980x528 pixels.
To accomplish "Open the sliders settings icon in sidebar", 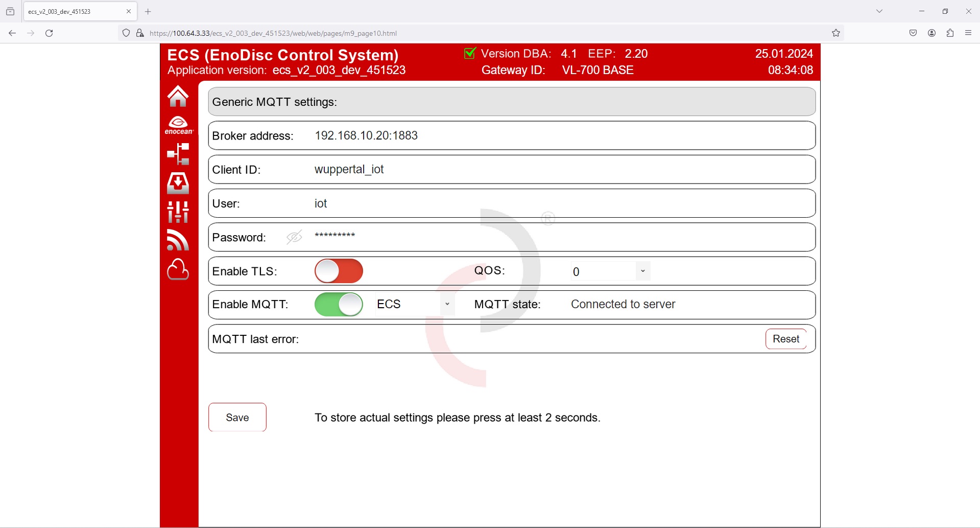I will [178, 212].
